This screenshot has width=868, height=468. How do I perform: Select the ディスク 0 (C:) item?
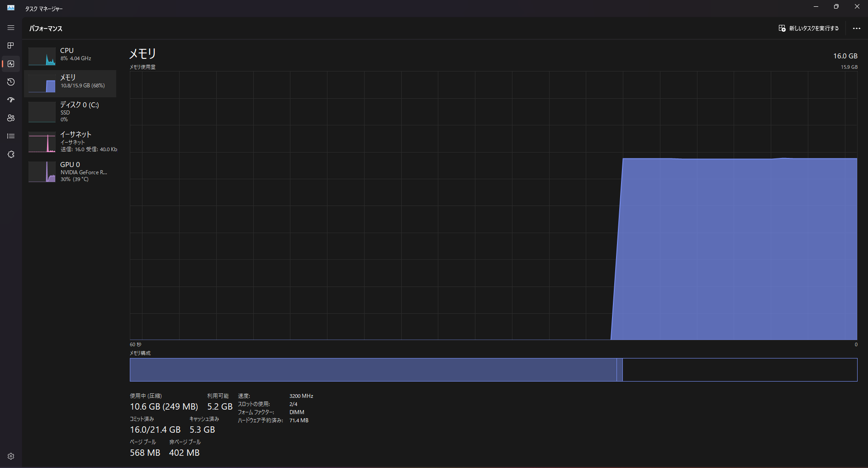pyautogui.click(x=70, y=112)
